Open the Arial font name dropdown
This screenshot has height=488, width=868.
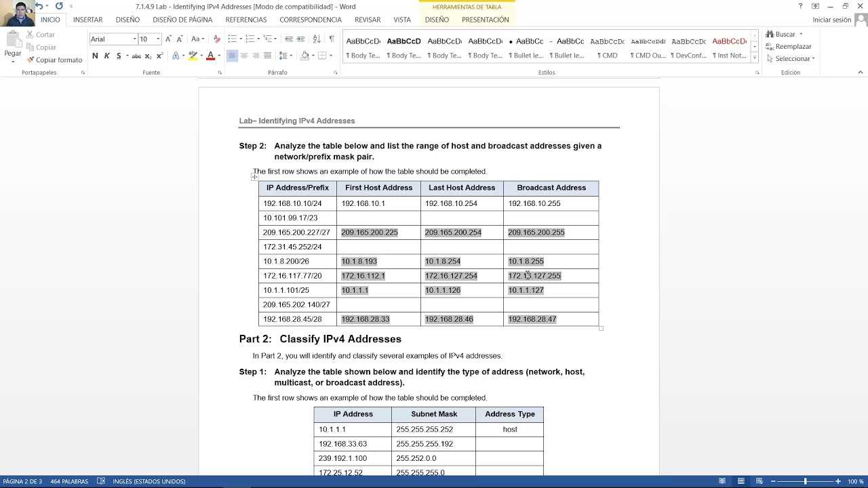click(x=134, y=39)
